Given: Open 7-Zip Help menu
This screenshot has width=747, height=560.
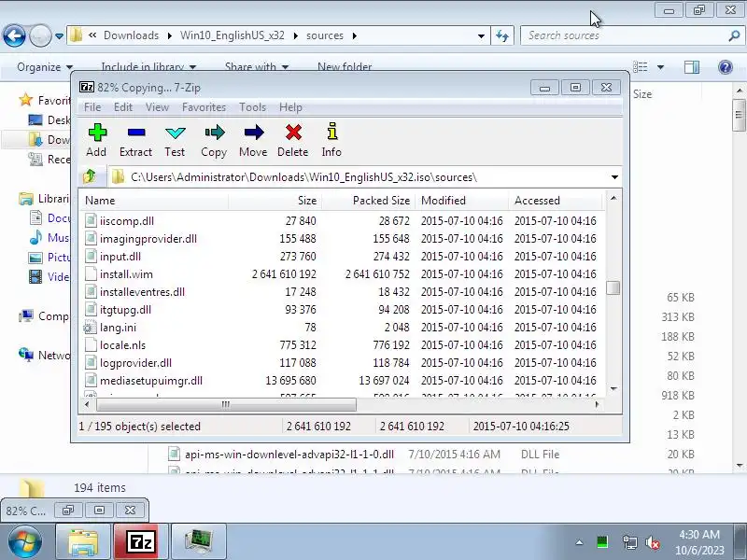Looking at the screenshot, I should 290,107.
